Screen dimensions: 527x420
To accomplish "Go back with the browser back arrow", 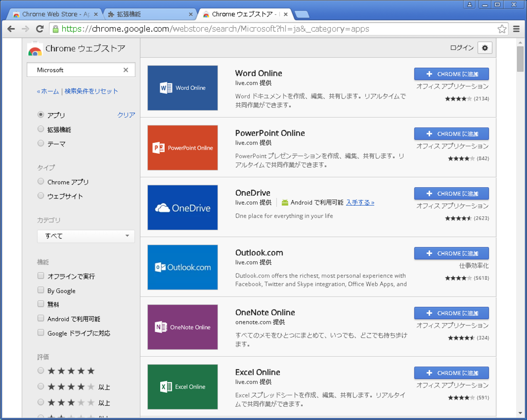I will coord(11,29).
